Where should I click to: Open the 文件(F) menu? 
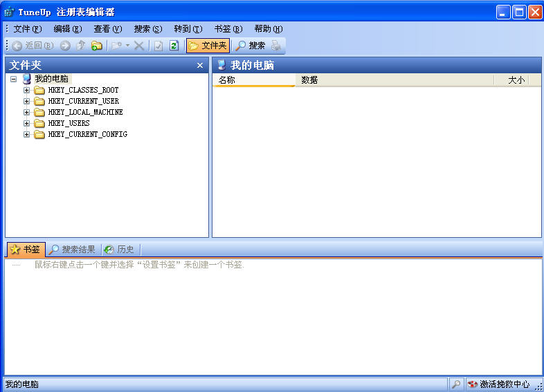[28, 29]
